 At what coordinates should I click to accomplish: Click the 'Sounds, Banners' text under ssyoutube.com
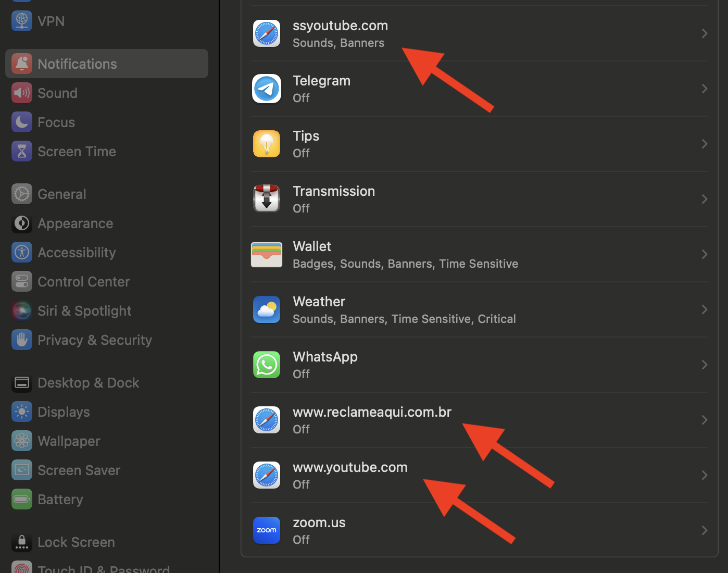pyautogui.click(x=338, y=43)
